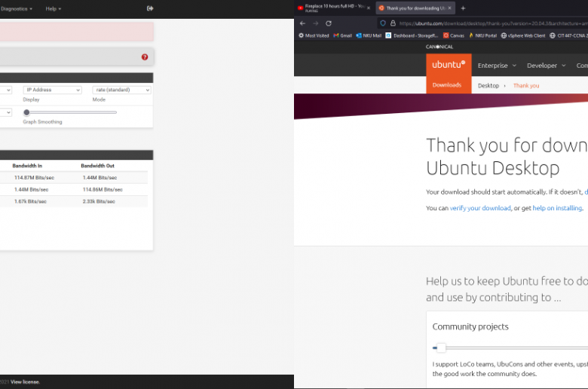588x389 pixels.
Task: Click the browser back arrow
Action: coord(302,23)
